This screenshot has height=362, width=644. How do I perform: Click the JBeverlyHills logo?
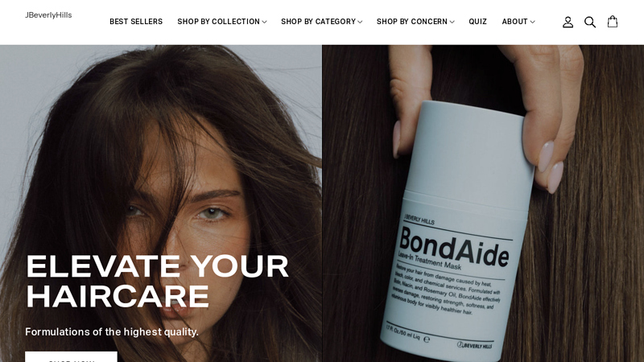tap(48, 15)
